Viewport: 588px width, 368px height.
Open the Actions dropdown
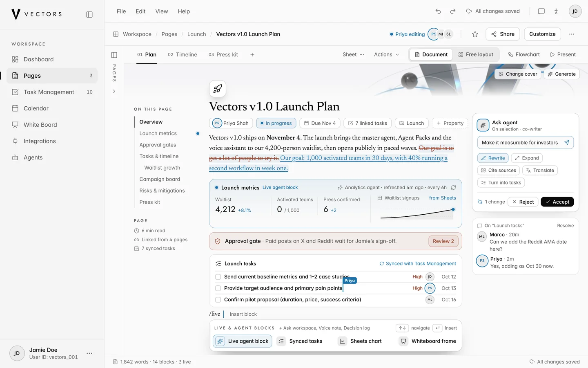click(x=387, y=55)
